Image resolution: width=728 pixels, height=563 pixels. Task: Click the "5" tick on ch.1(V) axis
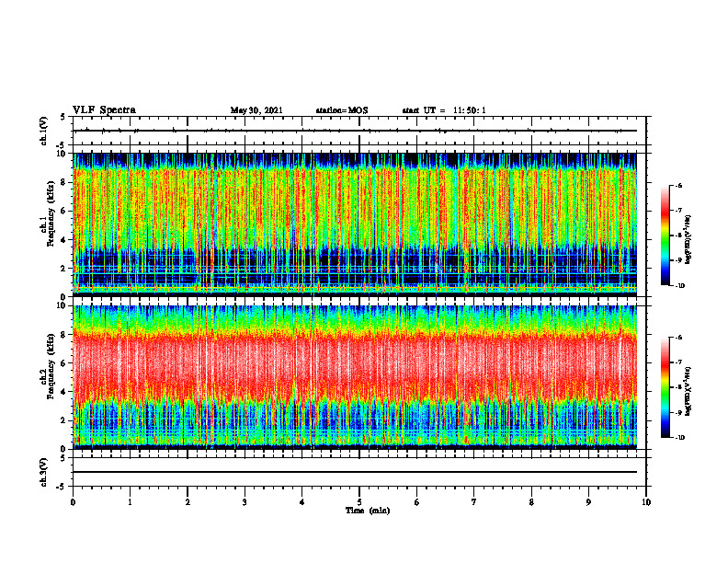click(x=63, y=117)
